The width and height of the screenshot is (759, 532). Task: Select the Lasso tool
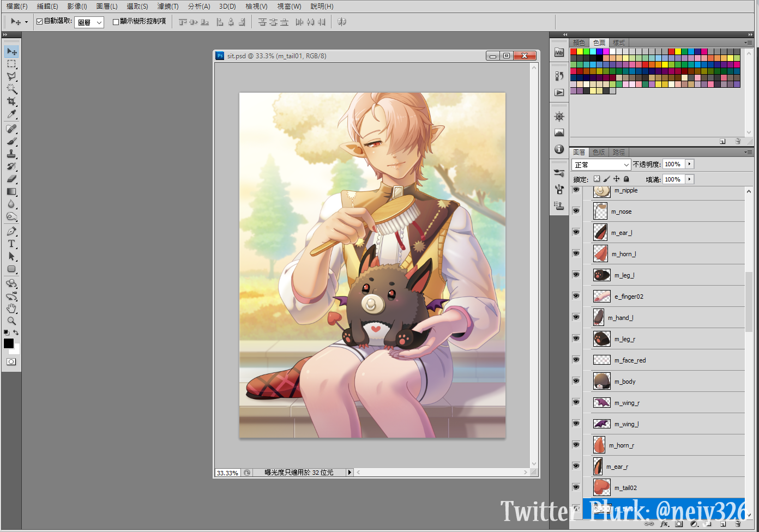[11, 76]
